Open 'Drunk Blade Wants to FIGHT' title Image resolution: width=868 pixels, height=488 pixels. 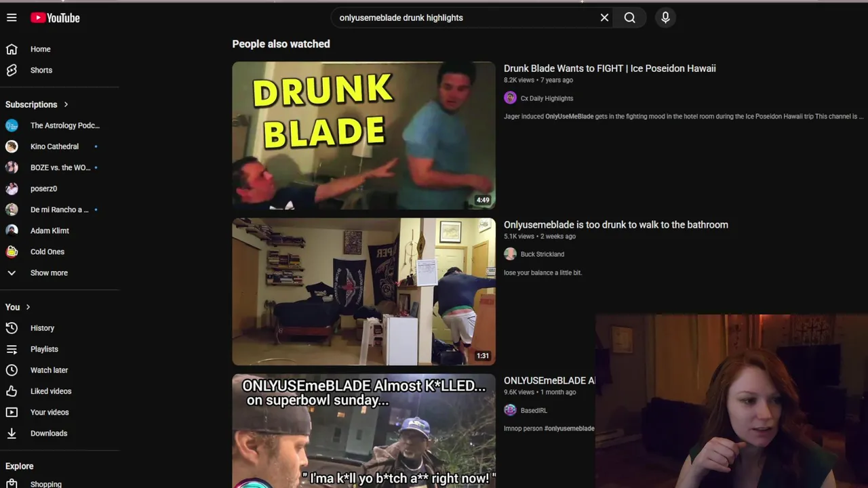coord(610,68)
